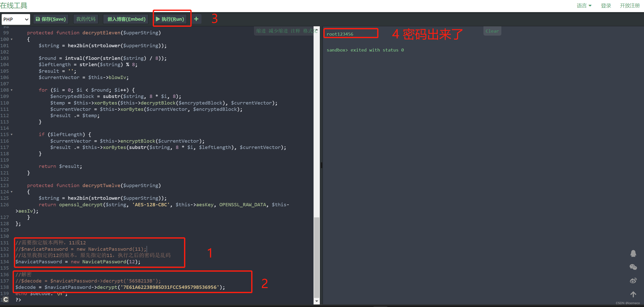The height and width of the screenshot is (307, 644).
Task: Click '$leftLength' variable on line 104
Action: pos(55,65)
